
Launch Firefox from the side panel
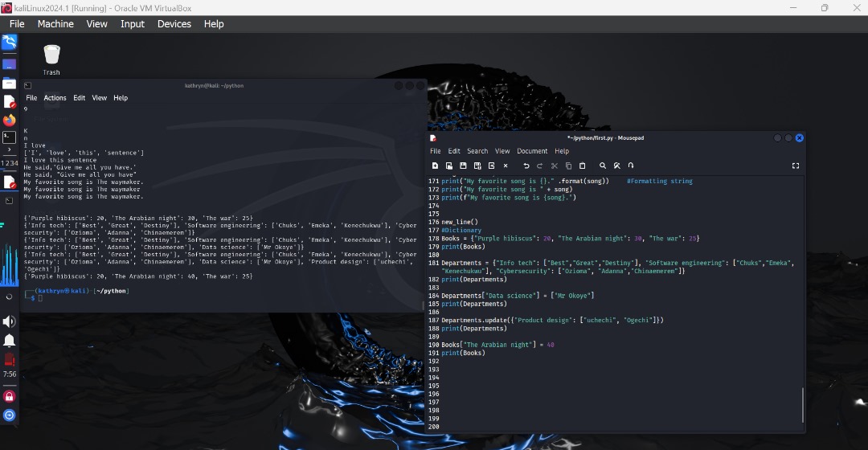click(10, 120)
